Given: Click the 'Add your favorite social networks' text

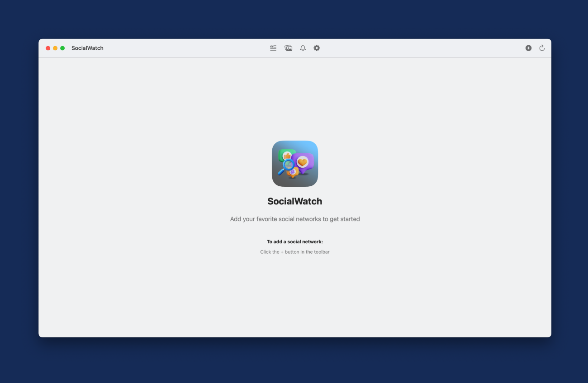Looking at the screenshot, I should pos(295,219).
